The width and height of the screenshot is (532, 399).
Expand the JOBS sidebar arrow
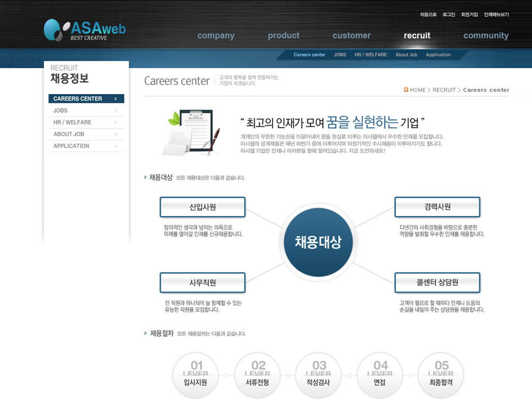(x=115, y=111)
